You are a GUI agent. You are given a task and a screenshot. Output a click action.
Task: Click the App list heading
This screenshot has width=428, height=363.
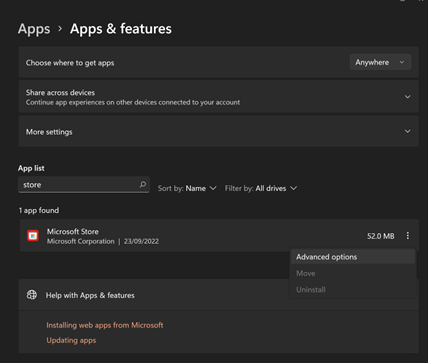tap(31, 168)
